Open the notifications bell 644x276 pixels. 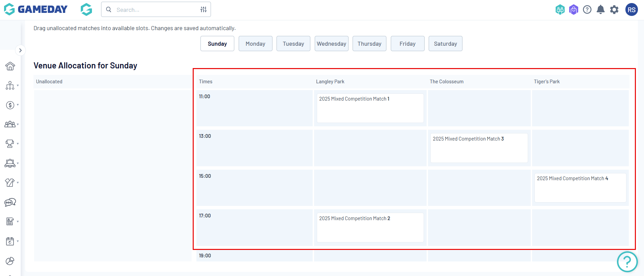601,9
